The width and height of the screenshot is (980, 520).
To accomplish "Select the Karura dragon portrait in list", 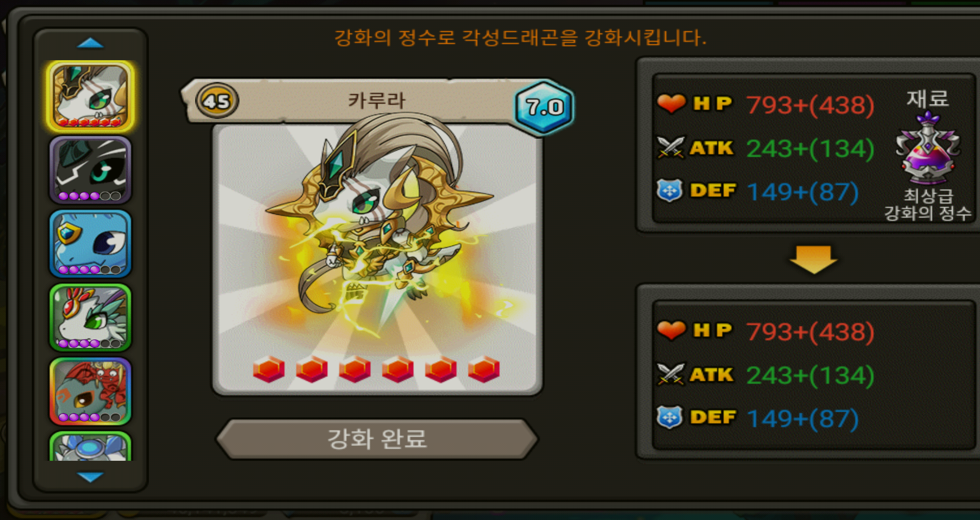I will (x=91, y=96).
